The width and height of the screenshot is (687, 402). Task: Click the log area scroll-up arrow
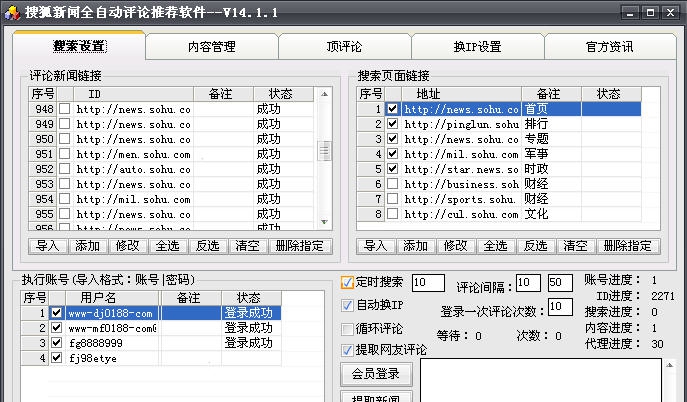(669, 365)
